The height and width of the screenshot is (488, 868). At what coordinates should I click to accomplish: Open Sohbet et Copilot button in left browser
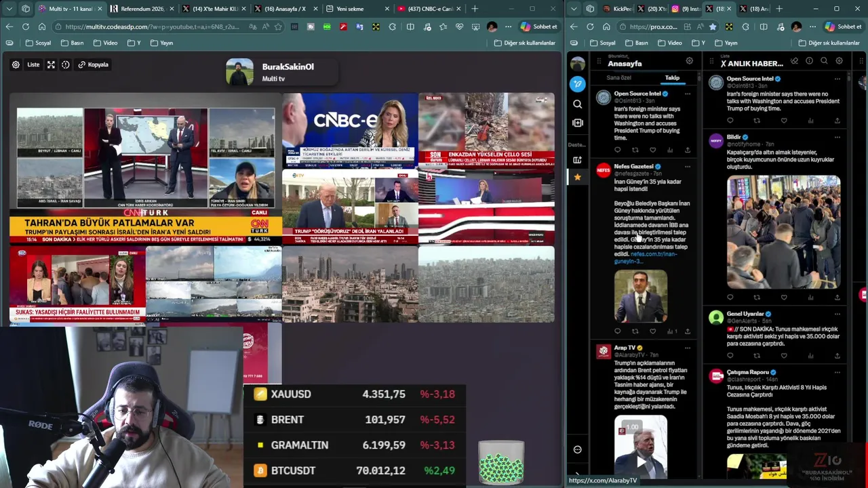click(x=539, y=26)
